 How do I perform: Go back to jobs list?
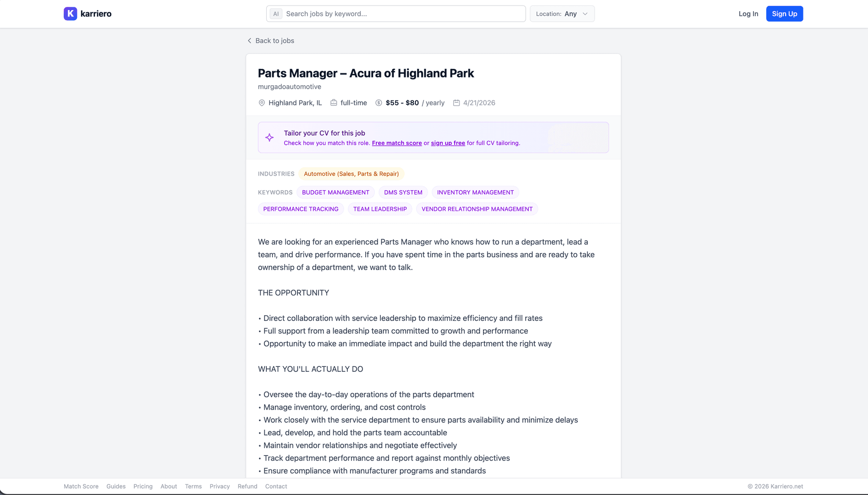click(271, 41)
